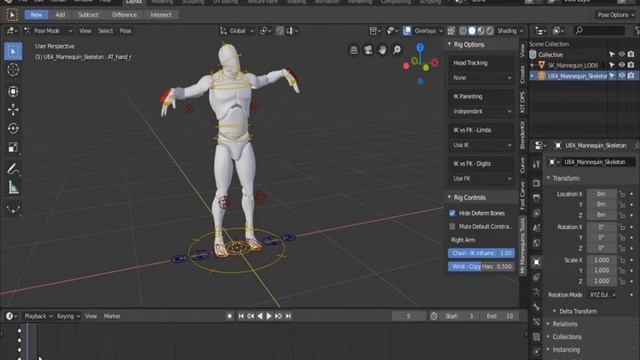This screenshot has width=640, height=360.
Task: Click the Add selection mode button
Action: (x=60, y=15)
